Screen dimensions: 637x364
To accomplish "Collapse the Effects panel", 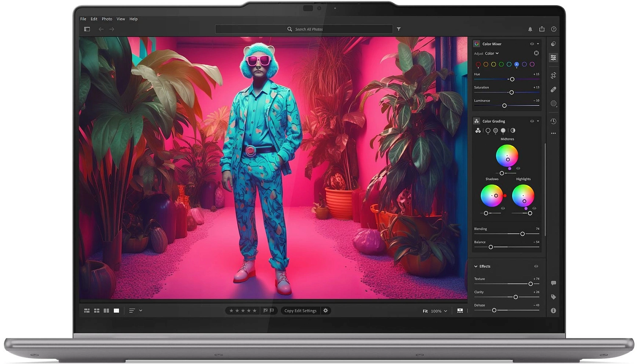I will point(476,266).
